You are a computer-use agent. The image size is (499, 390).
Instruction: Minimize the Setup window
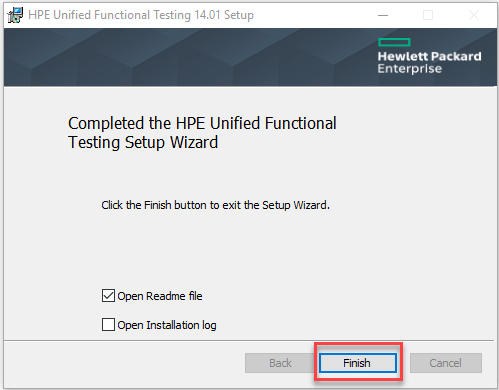tap(383, 15)
